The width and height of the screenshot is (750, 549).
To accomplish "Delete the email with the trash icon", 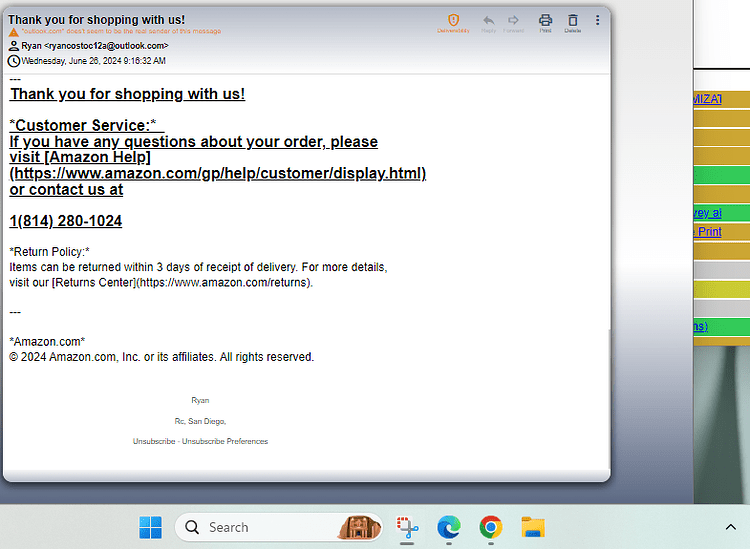I will [573, 22].
